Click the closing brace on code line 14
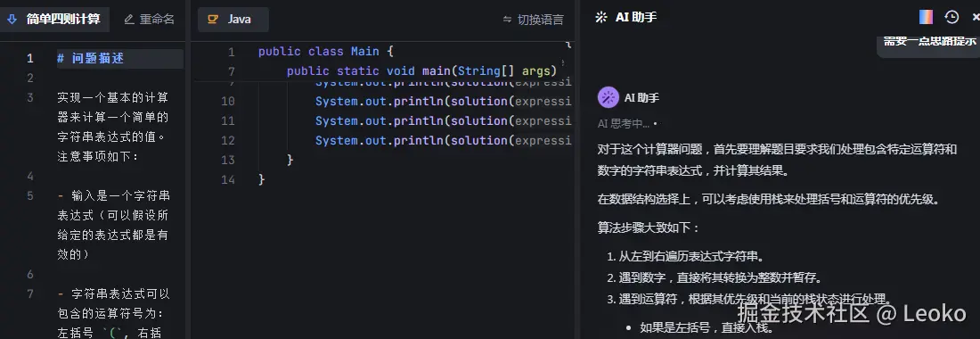980x339 pixels. click(262, 180)
